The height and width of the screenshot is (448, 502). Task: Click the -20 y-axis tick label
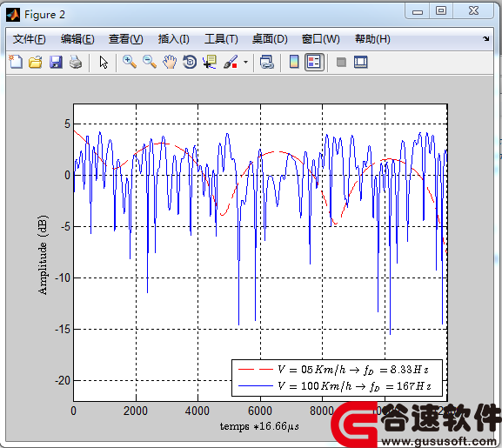pos(63,380)
